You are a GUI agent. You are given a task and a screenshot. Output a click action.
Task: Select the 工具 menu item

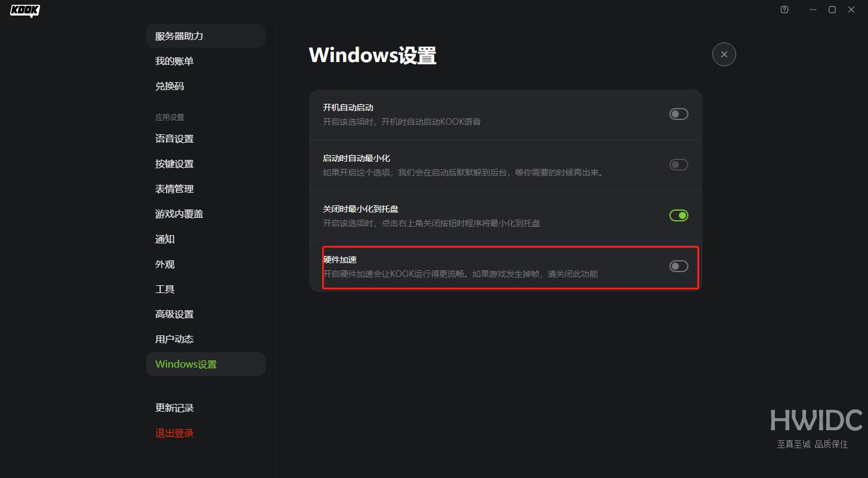point(206,289)
